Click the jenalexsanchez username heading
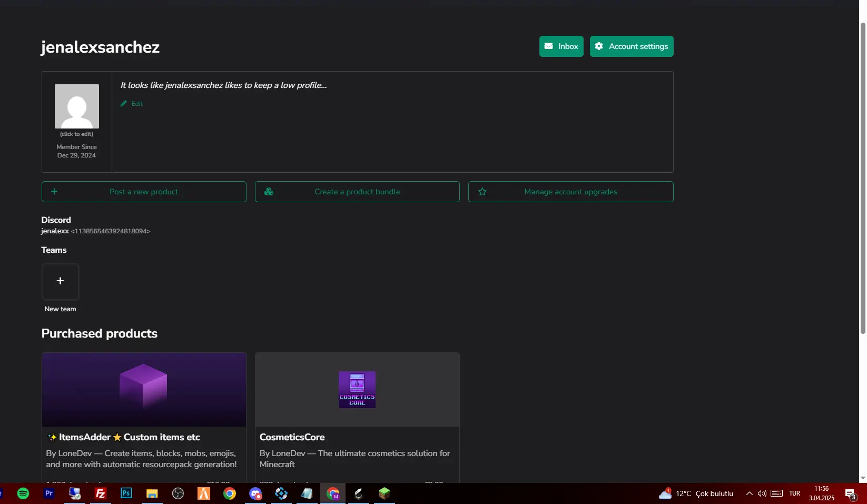867x504 pixels. pos(100,47)
